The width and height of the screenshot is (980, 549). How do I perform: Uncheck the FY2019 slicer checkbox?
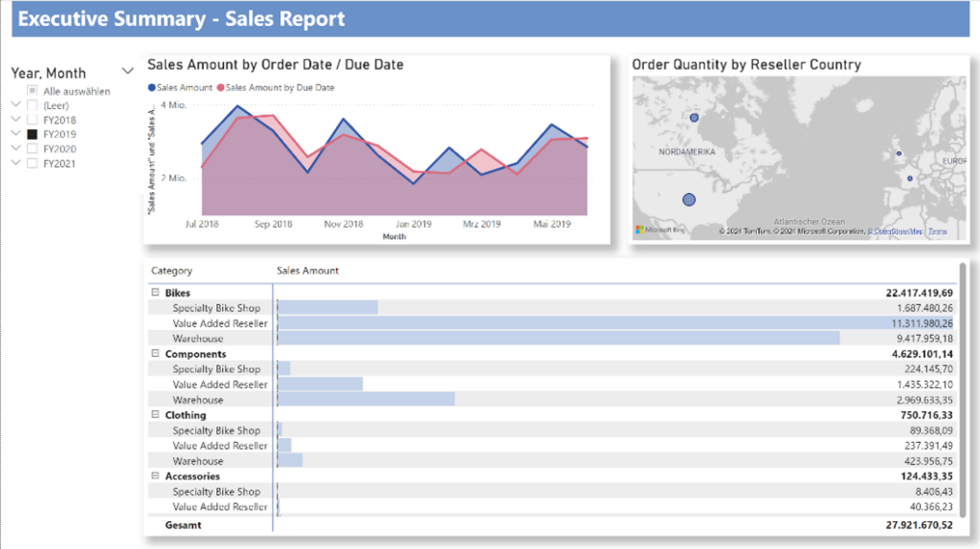pyautogui.click(x=33, y=134)
